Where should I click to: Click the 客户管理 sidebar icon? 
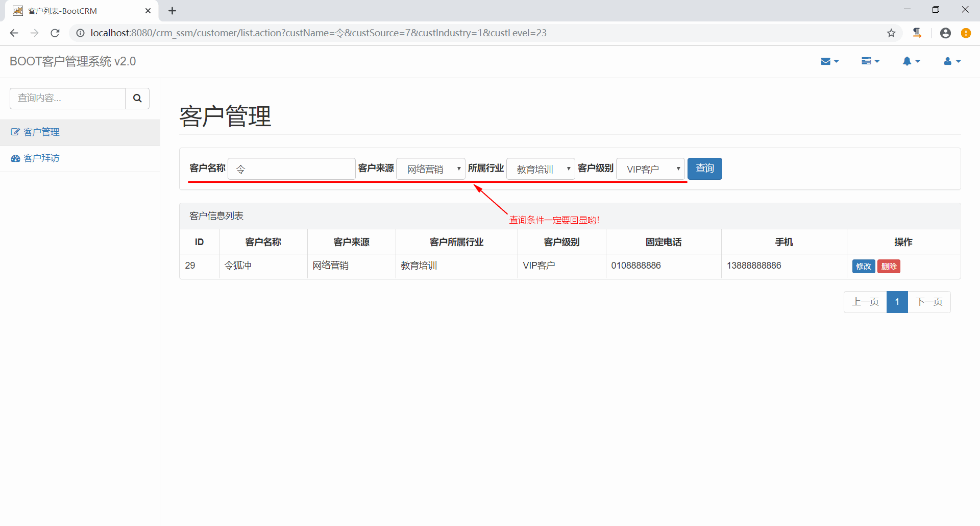[15, 131]
